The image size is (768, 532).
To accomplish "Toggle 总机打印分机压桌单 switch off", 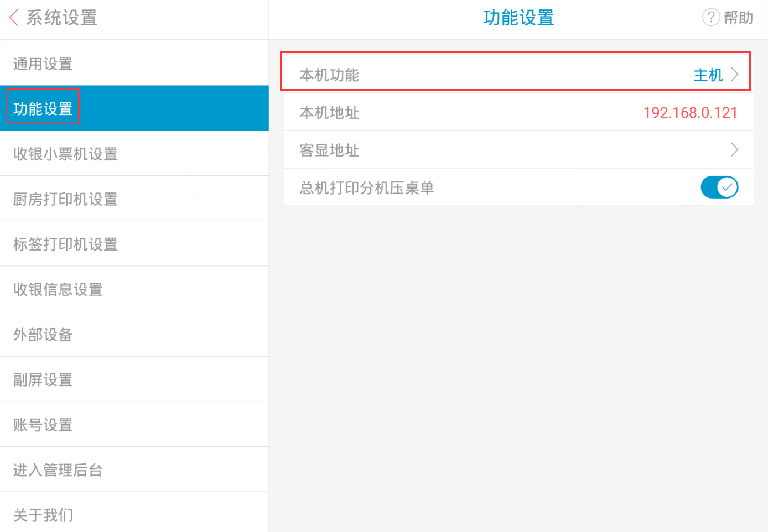I will (719, 187).
